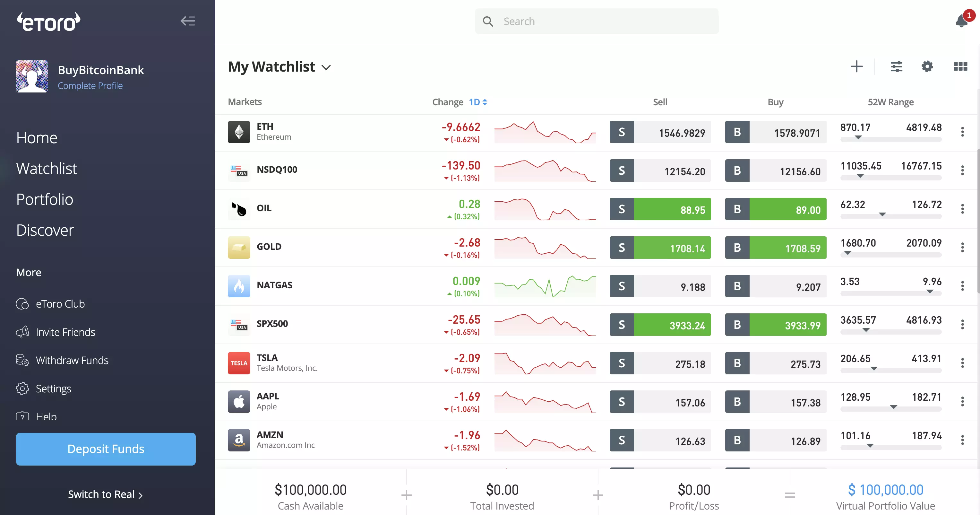980x515 pixels.
Task: Open OIL row three-dot menu
Action: click(x=962, y=209)
